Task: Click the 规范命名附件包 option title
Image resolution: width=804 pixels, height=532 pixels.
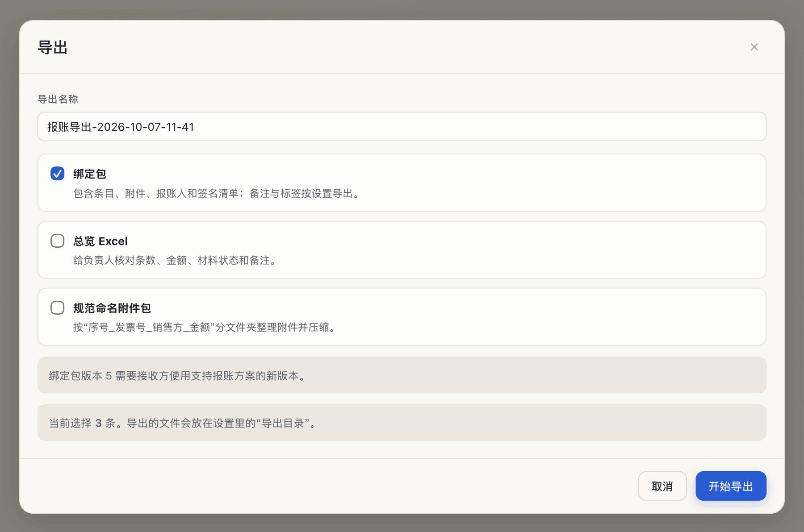Action: [112, 308]
